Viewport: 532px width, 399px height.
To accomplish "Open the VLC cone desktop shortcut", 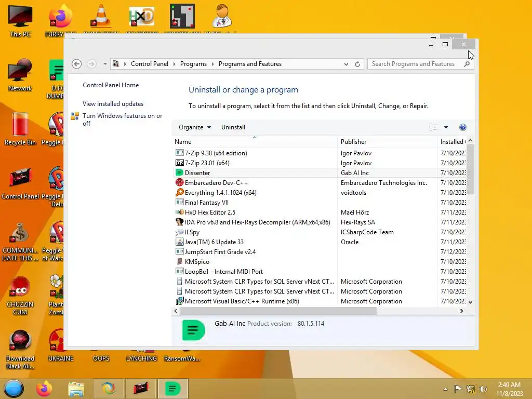I will (101, 17).
